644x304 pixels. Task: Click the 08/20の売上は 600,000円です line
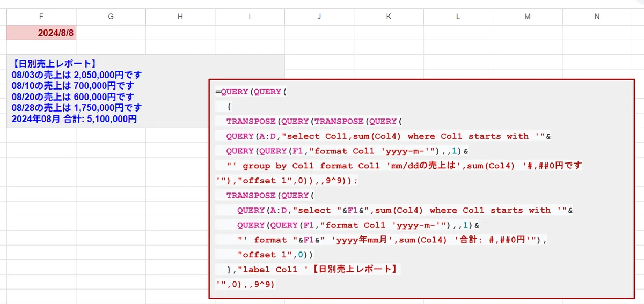click(x=72, y=97)
